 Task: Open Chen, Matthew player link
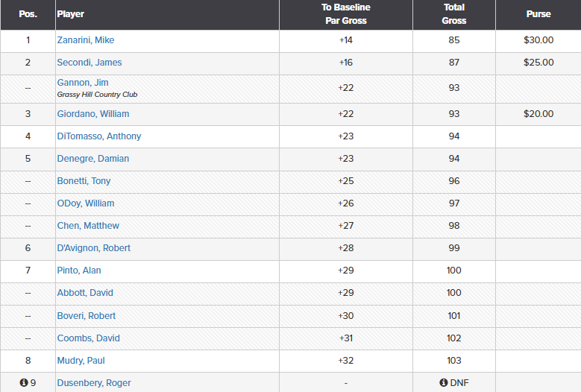[x=88, y=226]
